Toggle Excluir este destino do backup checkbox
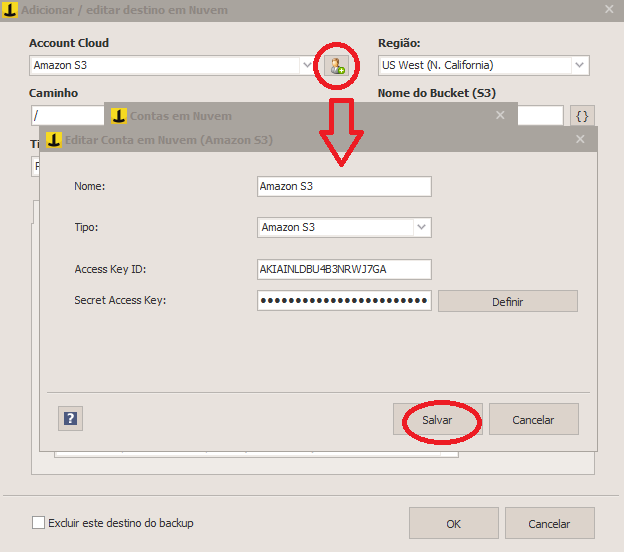Image resolution: width=624 pixels, height=557 pixels. 38,522
